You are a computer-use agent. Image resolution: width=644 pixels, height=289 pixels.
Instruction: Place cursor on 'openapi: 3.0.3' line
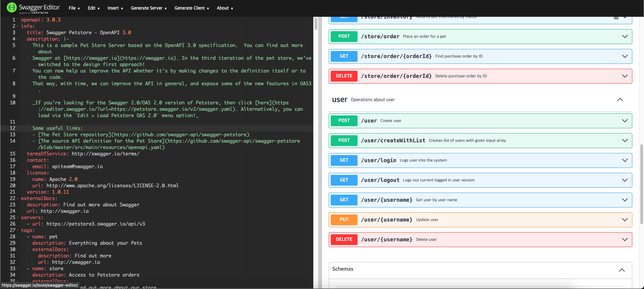(41, 20)
